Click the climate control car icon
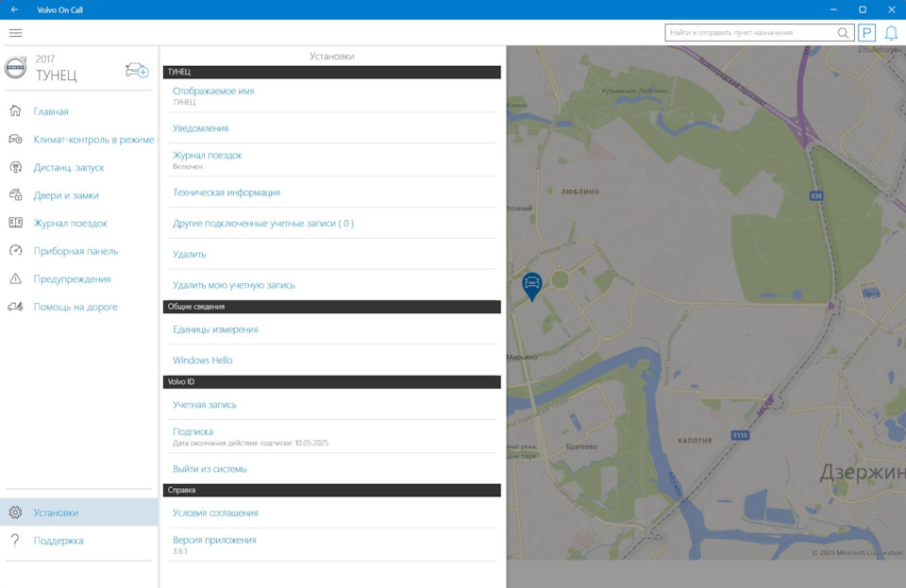The height and width of the screenshot is (588, 906). 16,139
